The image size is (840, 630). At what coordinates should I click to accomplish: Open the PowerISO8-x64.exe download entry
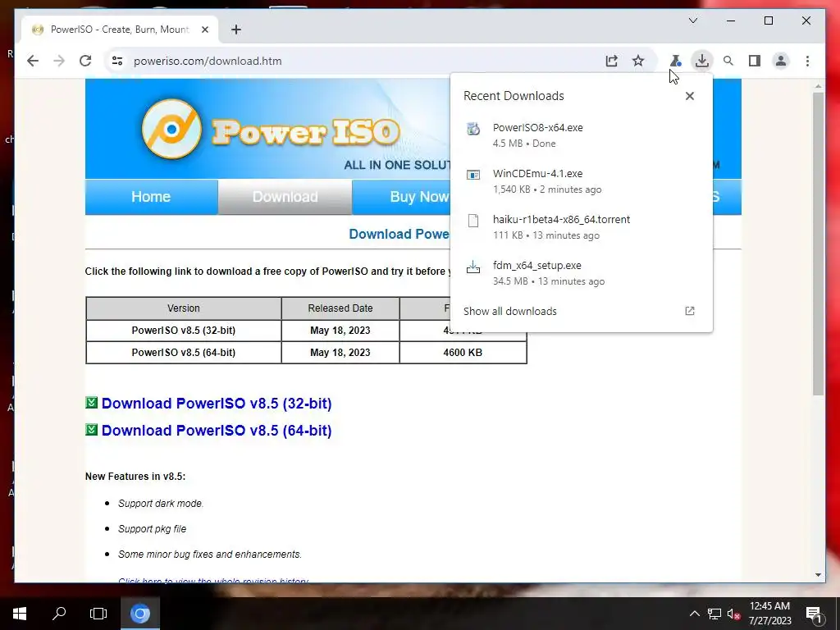582,135
